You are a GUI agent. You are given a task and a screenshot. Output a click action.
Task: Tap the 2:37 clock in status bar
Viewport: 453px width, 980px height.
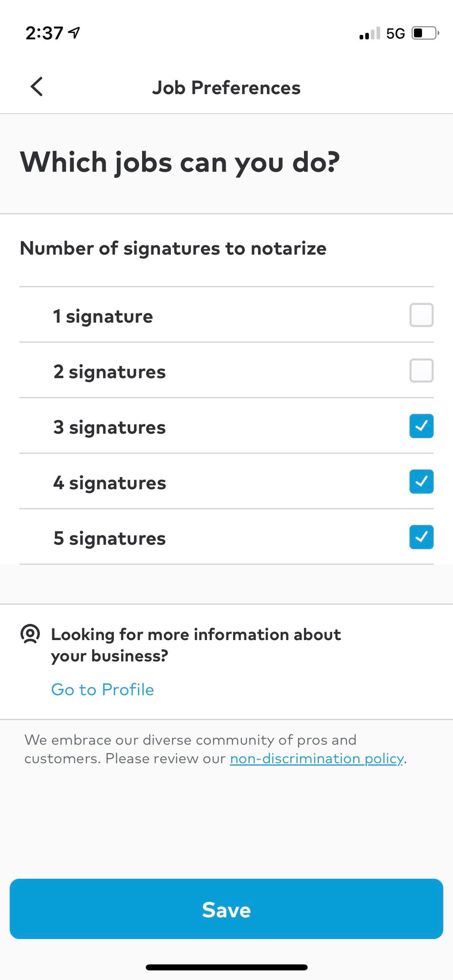click(x=44, y=33)
